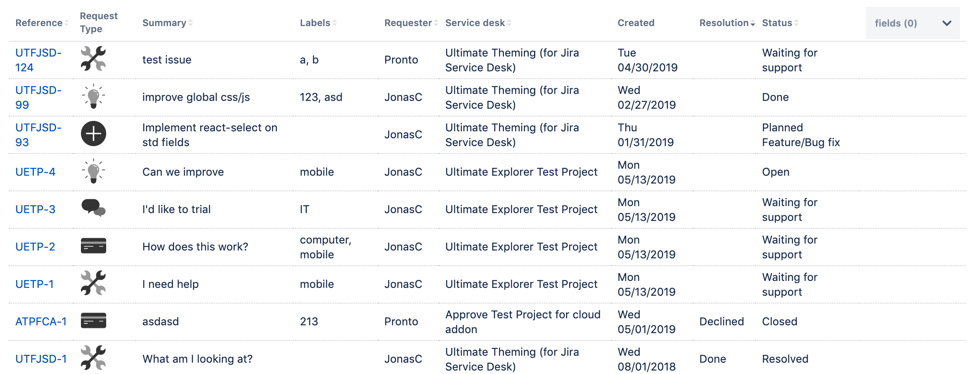Click the 'IT' label cell

(x=304, y=209)
